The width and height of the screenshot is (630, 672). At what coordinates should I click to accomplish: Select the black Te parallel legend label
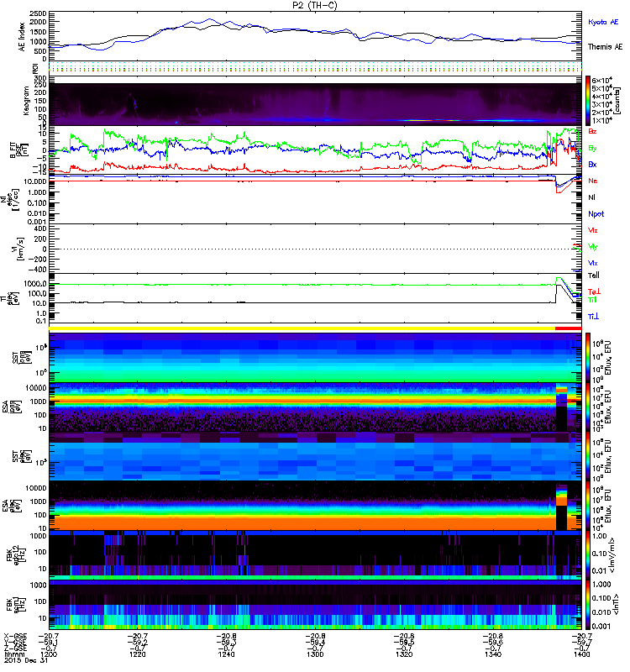[594, 276]
